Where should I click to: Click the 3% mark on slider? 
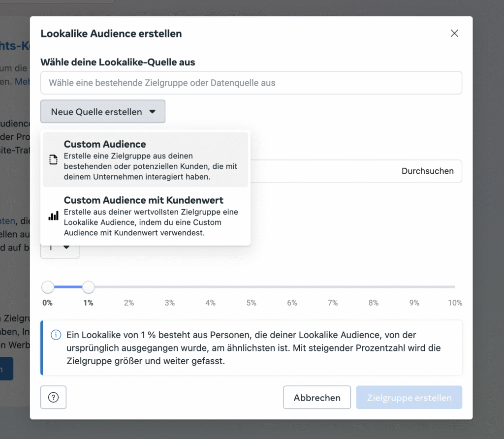point(170,287)
